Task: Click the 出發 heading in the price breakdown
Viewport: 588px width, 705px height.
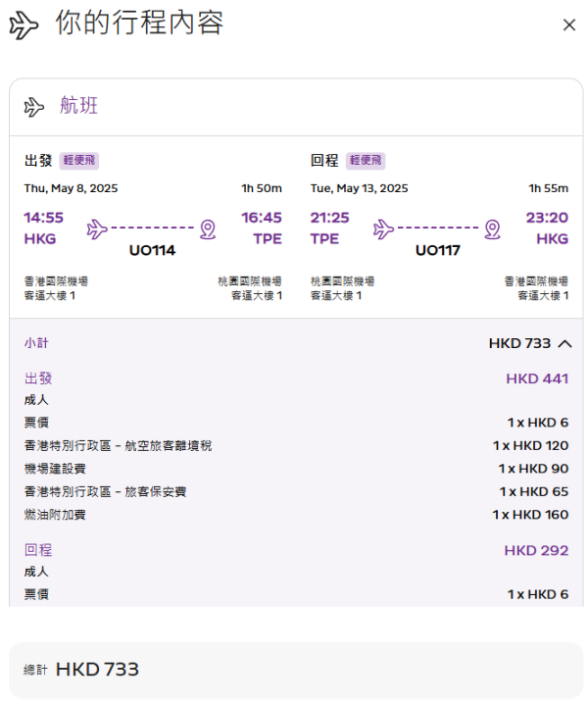Action: click(38, 378)
